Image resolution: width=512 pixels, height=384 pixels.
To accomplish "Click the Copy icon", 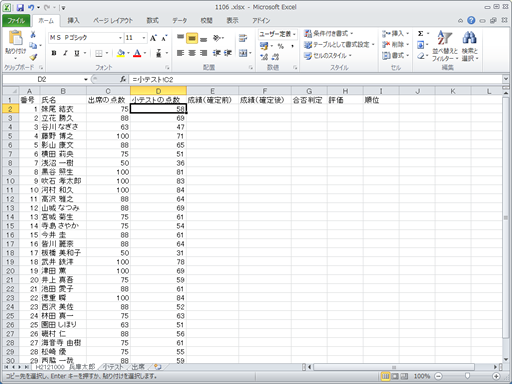I will [33, 46].
